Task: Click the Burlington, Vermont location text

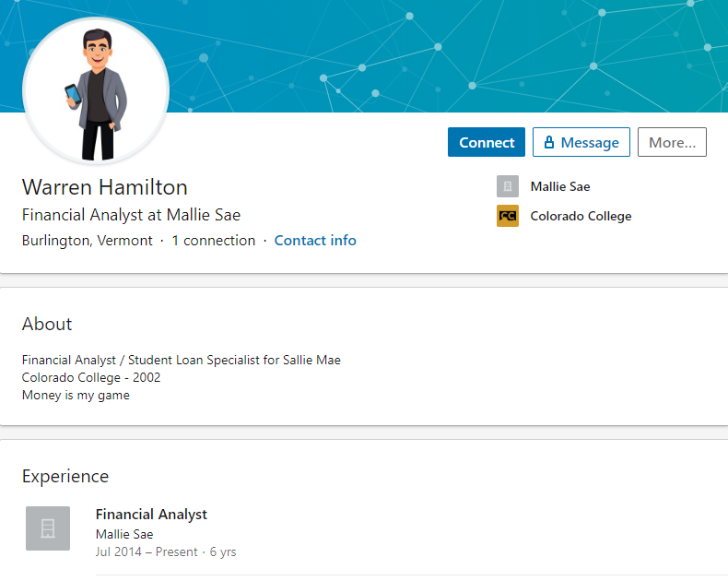Action: click(x=88, y=240)
